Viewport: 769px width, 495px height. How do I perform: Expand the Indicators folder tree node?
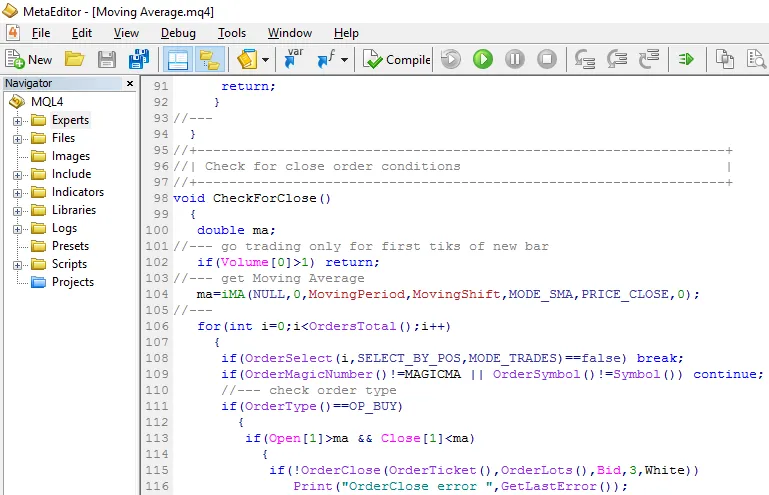coord(17,193)
